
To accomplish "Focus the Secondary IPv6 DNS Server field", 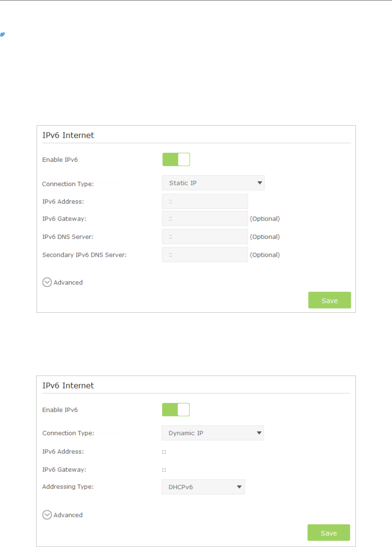I will tap(205, 254).
